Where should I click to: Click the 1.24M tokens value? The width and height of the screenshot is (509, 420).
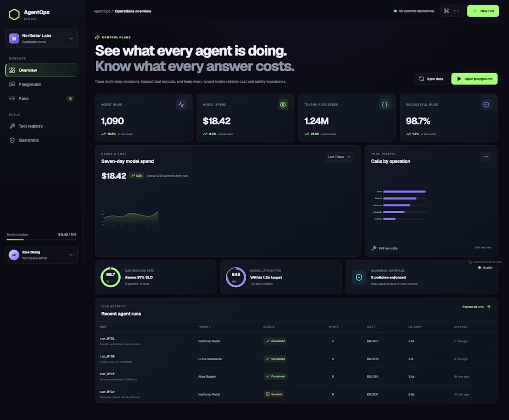[x=316, y=121]
